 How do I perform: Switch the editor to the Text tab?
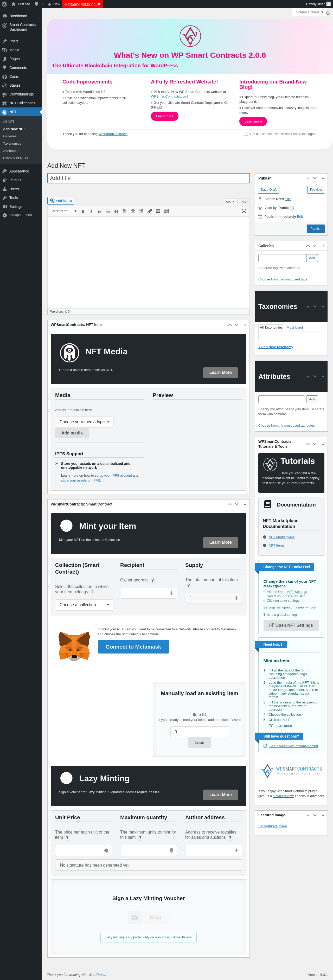[x=244, y=202]
